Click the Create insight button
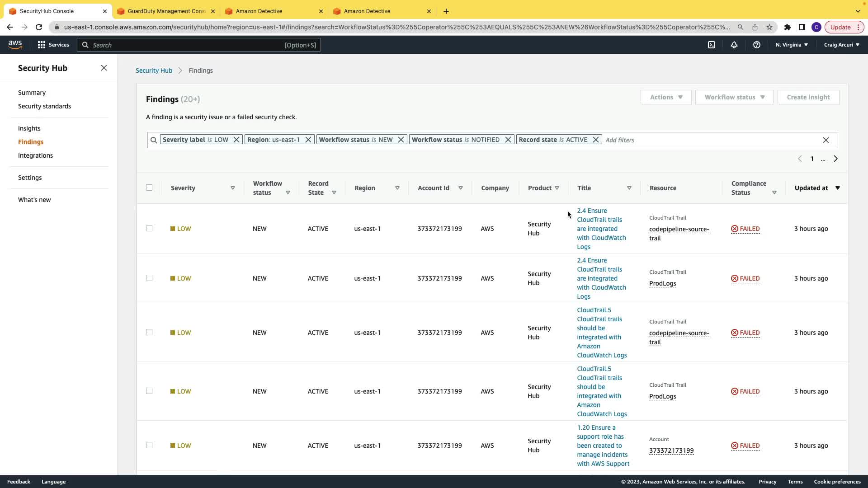Image resolution: width=868 pixels, height=488 pixels. pyautogui.click(x=808, y=97)
